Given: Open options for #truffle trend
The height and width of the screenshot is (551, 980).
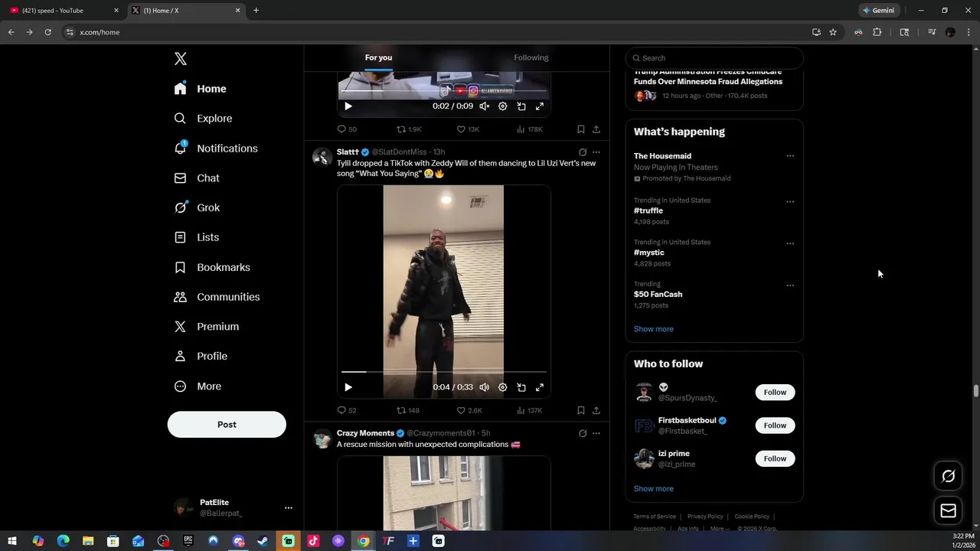Looking at the screenshot, I should (790, 202).
